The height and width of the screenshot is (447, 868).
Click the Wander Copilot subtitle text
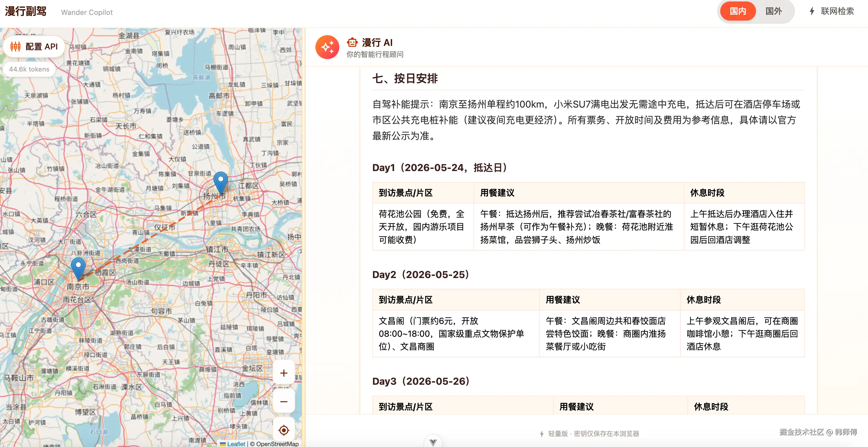tap(87, 13)
